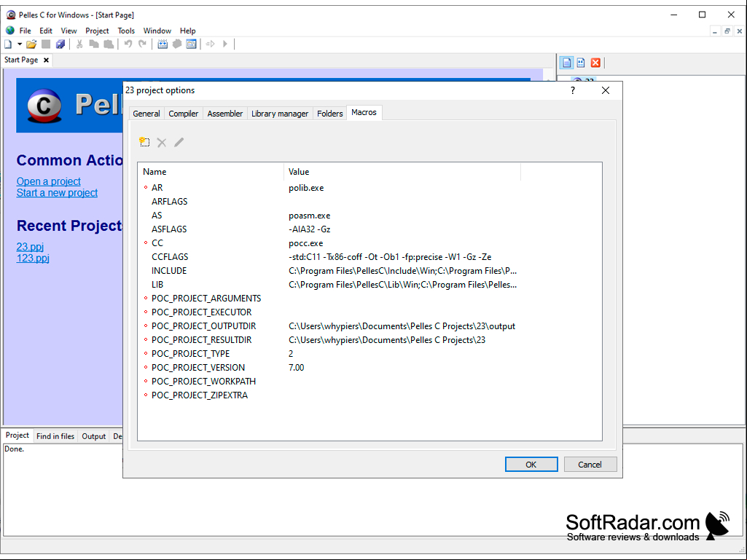Select the document view icon in right panel
Screen dimensions: 747x560
pyautogui.click(x=566, y=63)
